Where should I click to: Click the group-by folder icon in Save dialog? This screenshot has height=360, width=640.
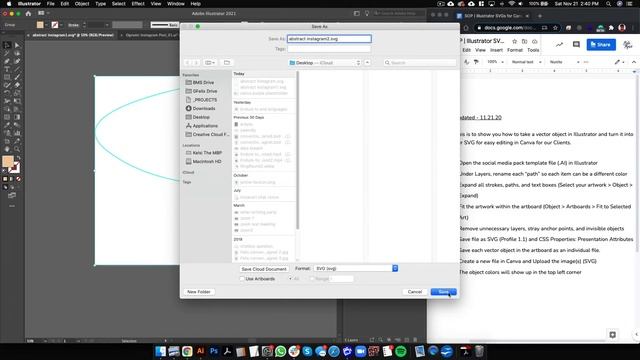[x=227, y=62]
